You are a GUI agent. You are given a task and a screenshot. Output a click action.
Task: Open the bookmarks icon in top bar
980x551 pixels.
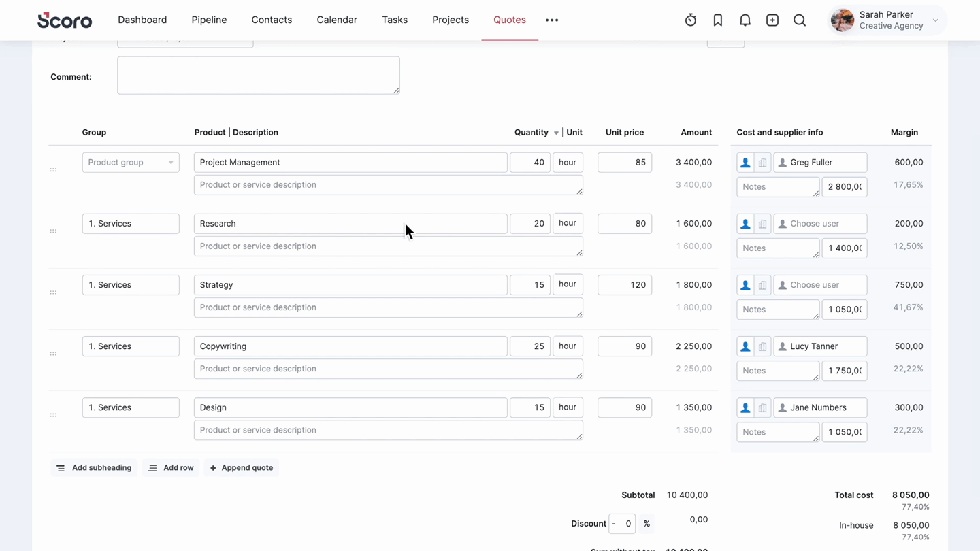point(717,20)
